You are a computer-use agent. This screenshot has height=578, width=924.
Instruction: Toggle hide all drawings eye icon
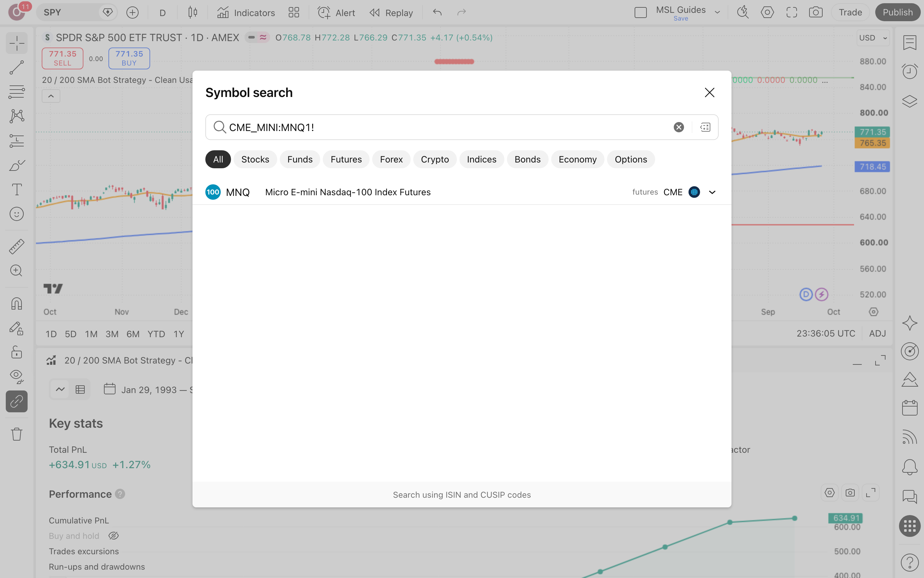(17, 377)
